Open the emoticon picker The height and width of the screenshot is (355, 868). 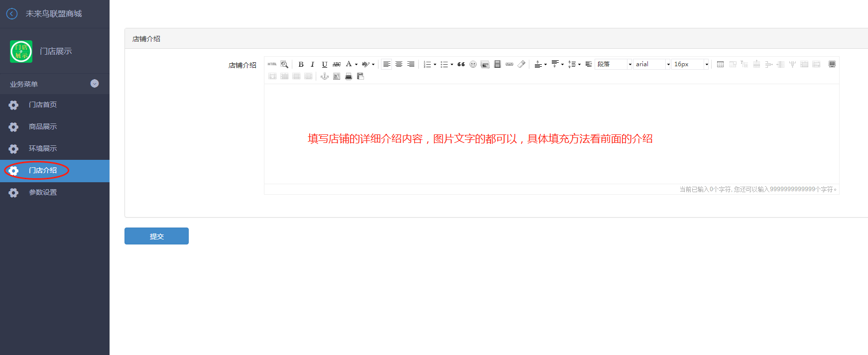tap(473, 64)
